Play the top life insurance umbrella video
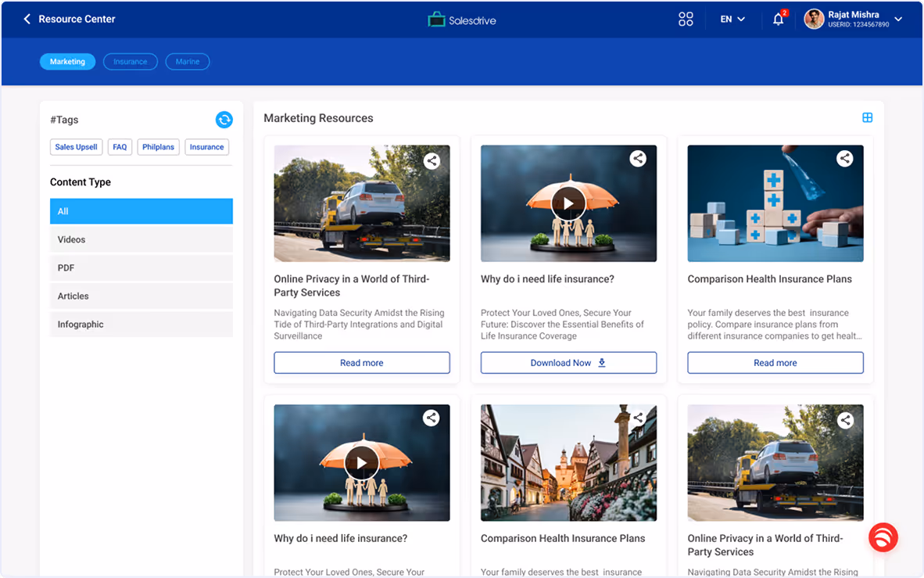 click(x=568, y=203)
